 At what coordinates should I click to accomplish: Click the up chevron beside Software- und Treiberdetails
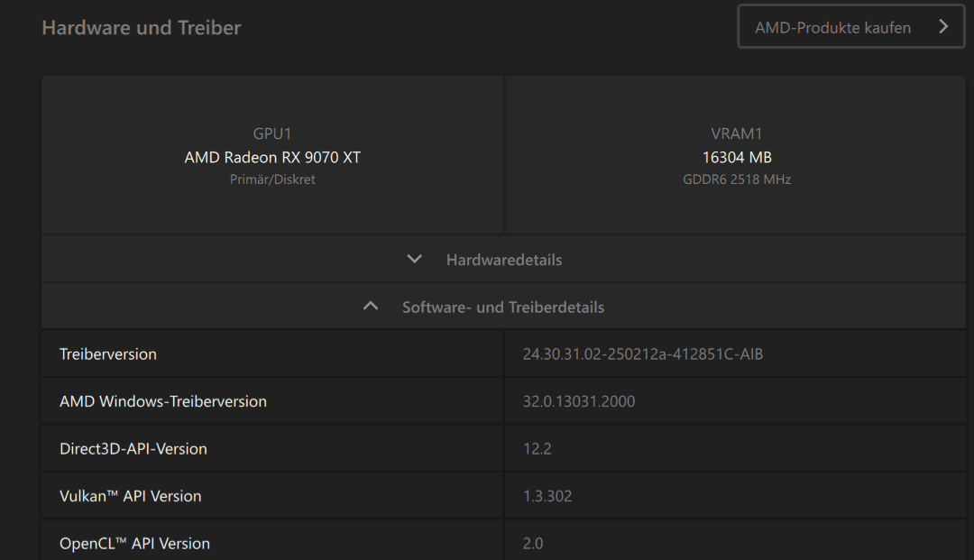tap(371, 307)
